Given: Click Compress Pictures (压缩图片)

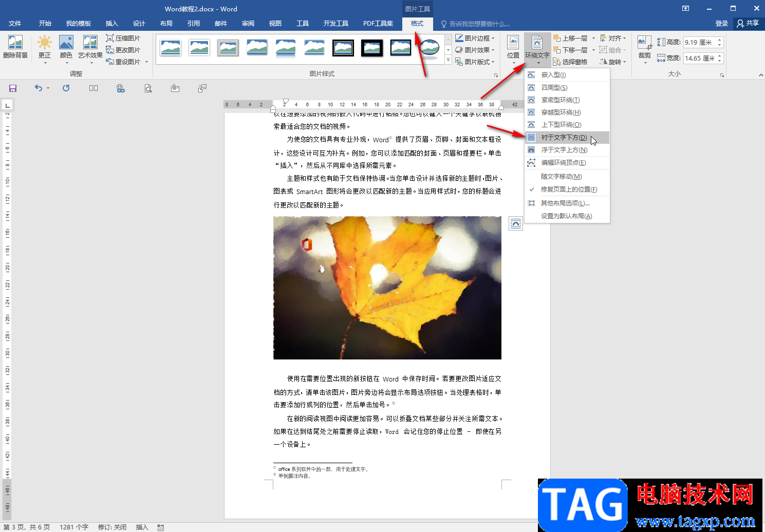Looking at the screenshot, I should click(x=123, y=38).
